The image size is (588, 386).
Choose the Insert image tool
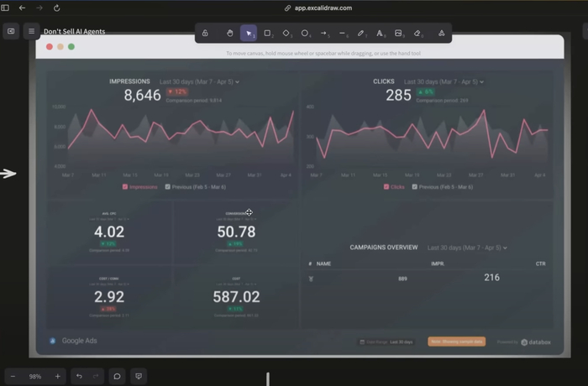[x=399, y=34]
